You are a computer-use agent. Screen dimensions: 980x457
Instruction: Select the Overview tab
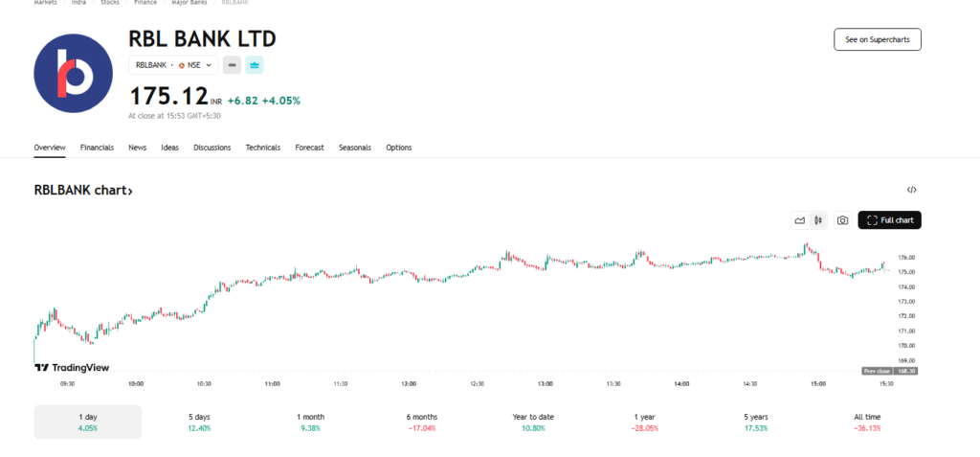(50, 148)
